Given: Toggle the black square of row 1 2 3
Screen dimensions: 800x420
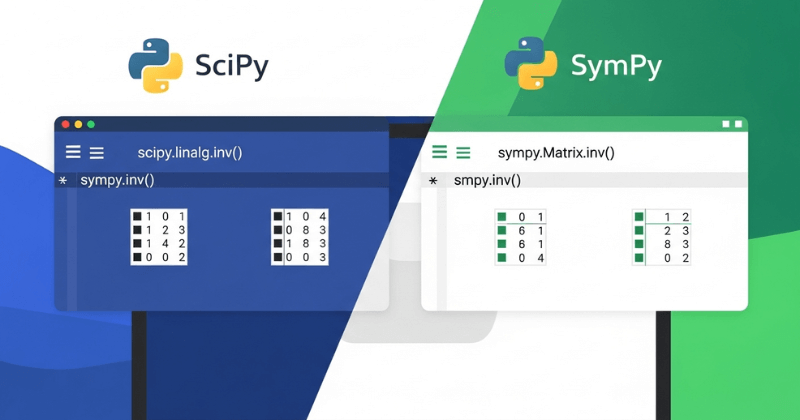Looking at the screenshot, I should point(137,230).
